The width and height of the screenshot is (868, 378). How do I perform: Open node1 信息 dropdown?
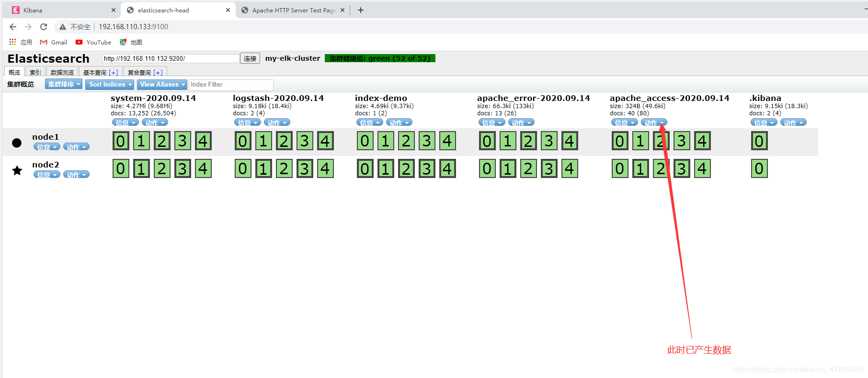pyautogui.click(x=47, y=147)
